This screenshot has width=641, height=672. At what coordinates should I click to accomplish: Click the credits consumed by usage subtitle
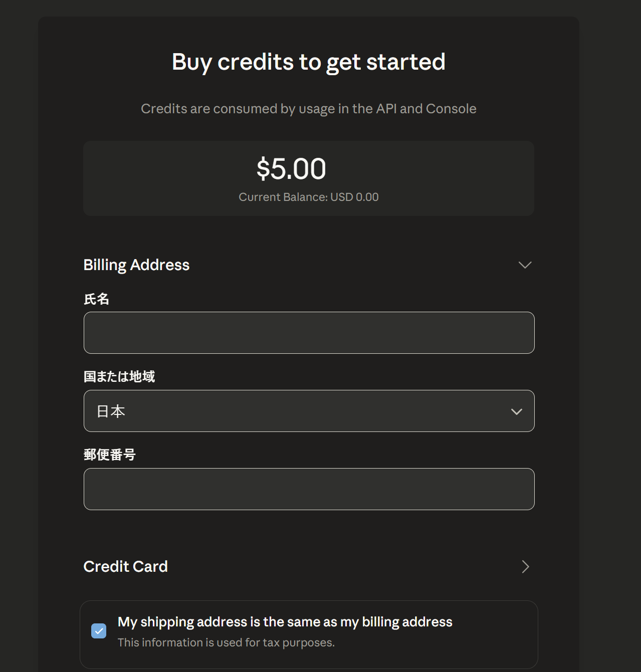tap(308, 109)
